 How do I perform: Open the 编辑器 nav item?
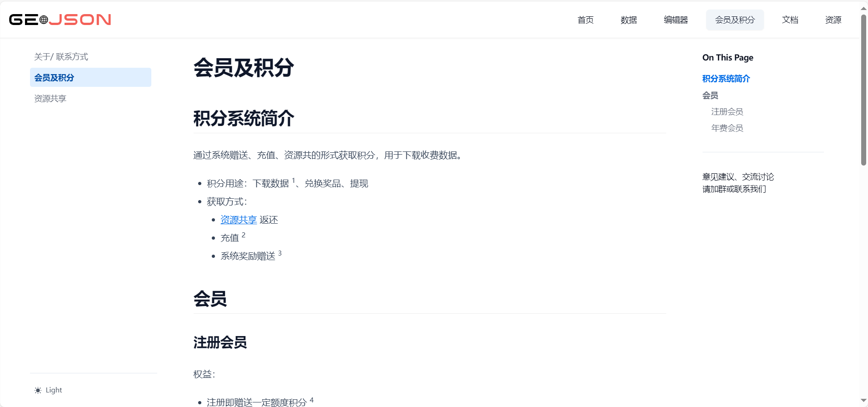coord(676,20)
